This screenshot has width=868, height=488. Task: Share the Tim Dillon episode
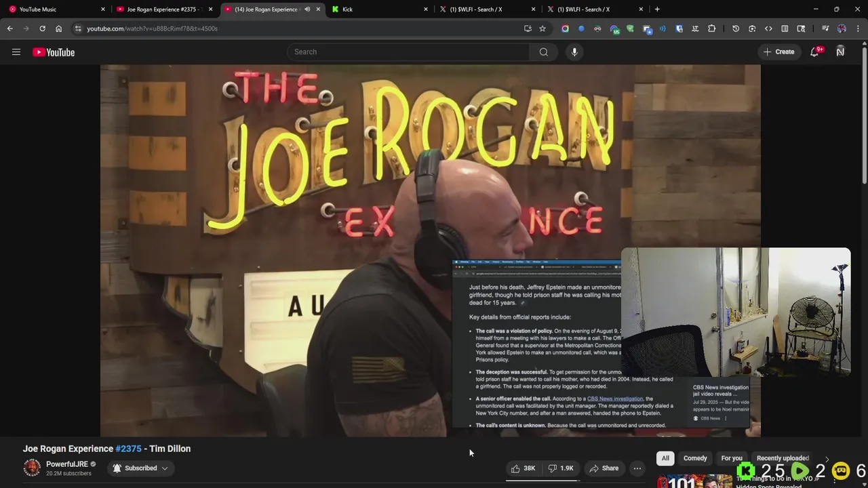604,468
